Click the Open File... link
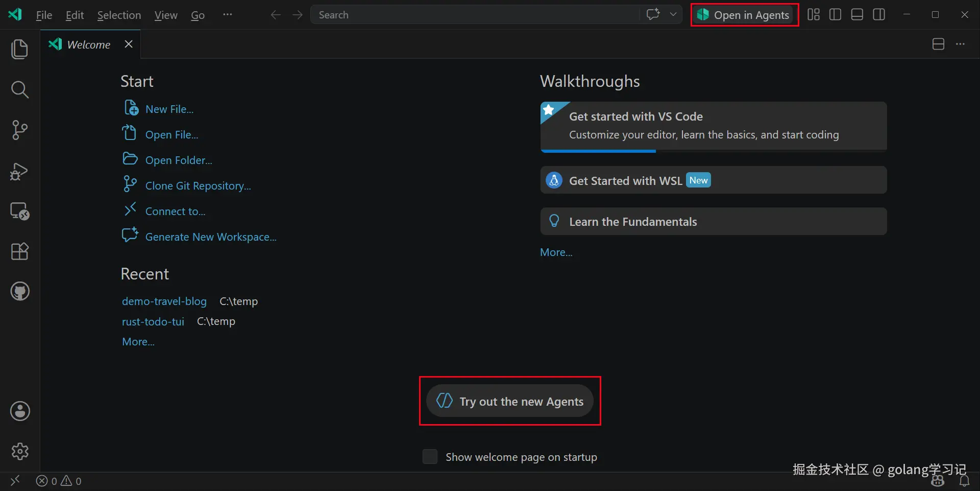The image size is (980, 491). (171, 134)
